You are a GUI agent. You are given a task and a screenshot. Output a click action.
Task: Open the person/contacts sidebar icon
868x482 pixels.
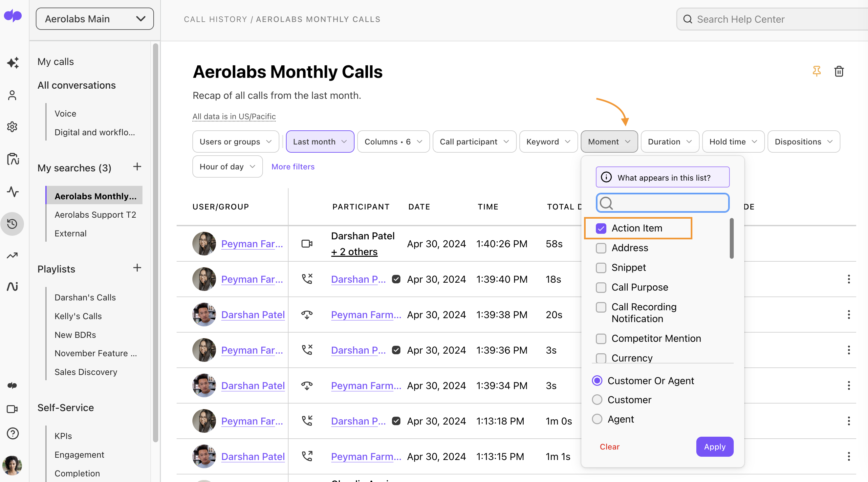[12, 95]
